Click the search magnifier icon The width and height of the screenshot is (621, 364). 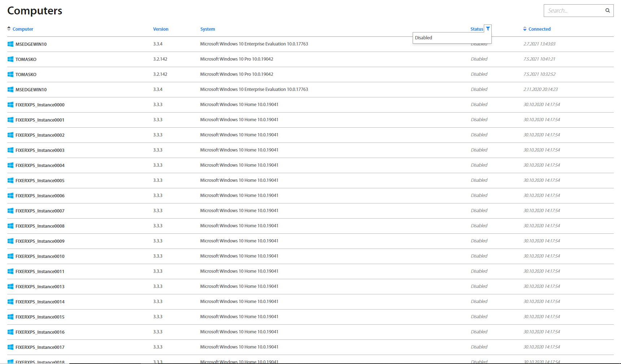(x=608, y=10)
